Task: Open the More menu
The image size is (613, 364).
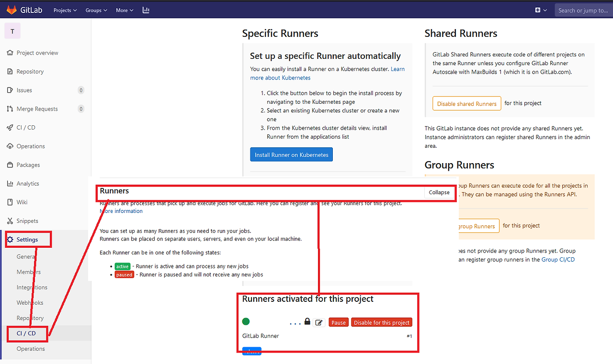Action: 124,10
